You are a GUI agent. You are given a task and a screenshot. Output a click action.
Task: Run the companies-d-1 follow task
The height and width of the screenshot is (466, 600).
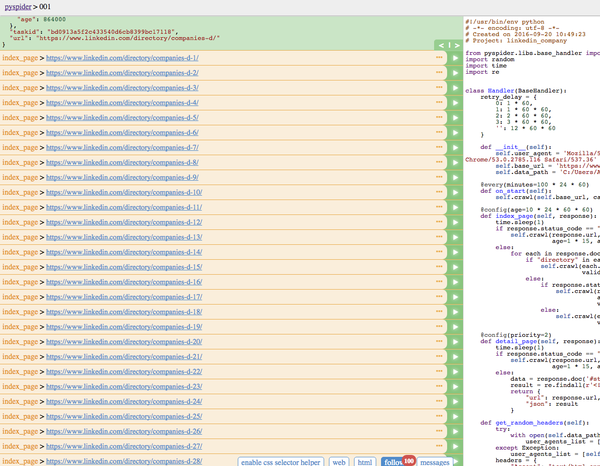coord(455,58)
